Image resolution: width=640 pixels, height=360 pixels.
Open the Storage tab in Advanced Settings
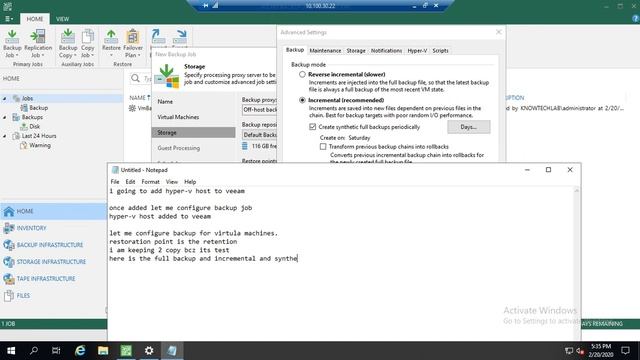356,51
